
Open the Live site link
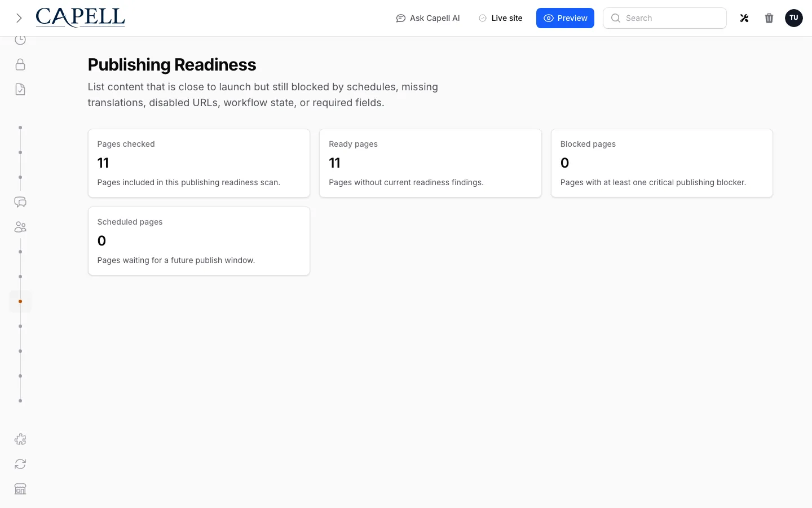coord(501,18)
